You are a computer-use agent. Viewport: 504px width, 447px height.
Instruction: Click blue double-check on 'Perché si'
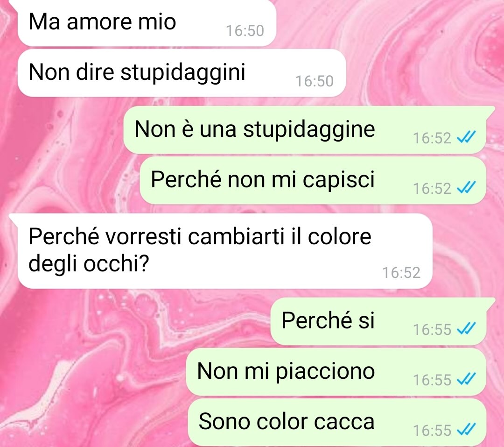pyautogui.click(x=466, y=329)
